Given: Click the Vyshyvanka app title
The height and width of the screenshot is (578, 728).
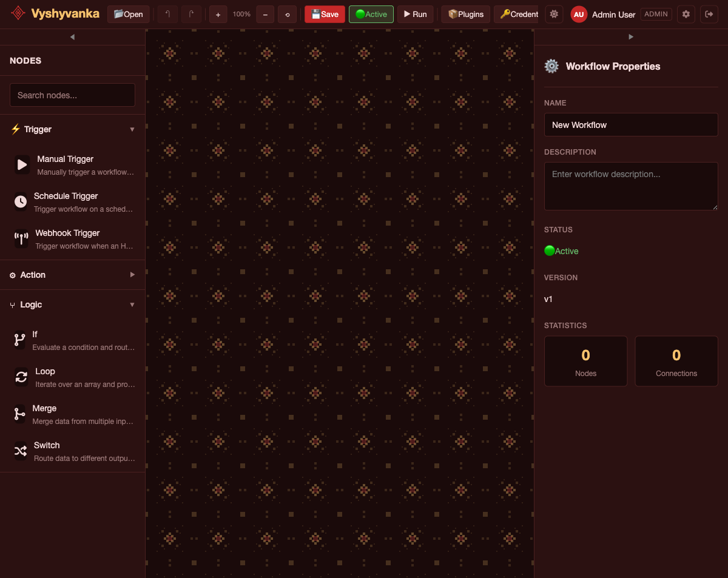Looking at the screenshot, I should (x=66, y=13).
